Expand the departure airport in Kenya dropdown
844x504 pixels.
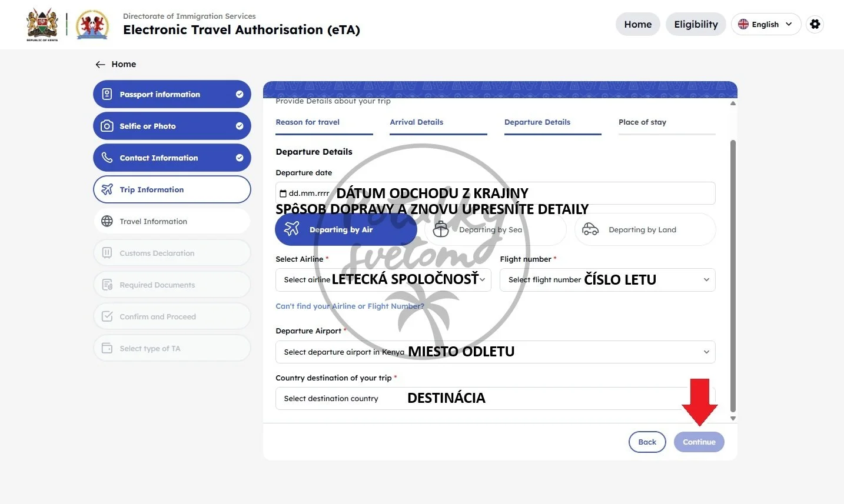[496, 352]
